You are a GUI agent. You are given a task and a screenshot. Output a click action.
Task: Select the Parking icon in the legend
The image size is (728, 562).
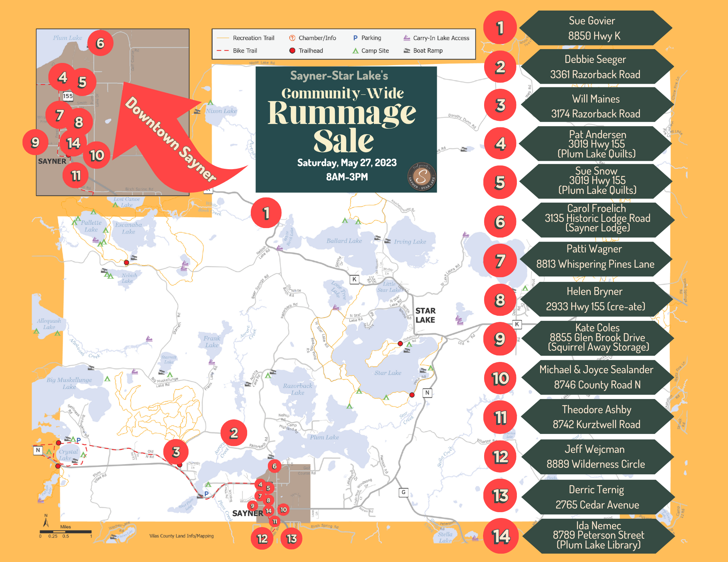(355, 37)
